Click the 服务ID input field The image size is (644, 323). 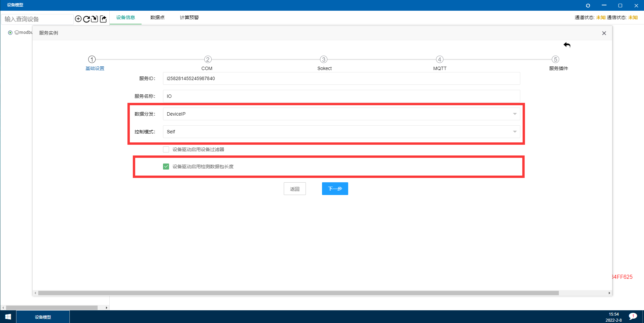tap(341, 78)
